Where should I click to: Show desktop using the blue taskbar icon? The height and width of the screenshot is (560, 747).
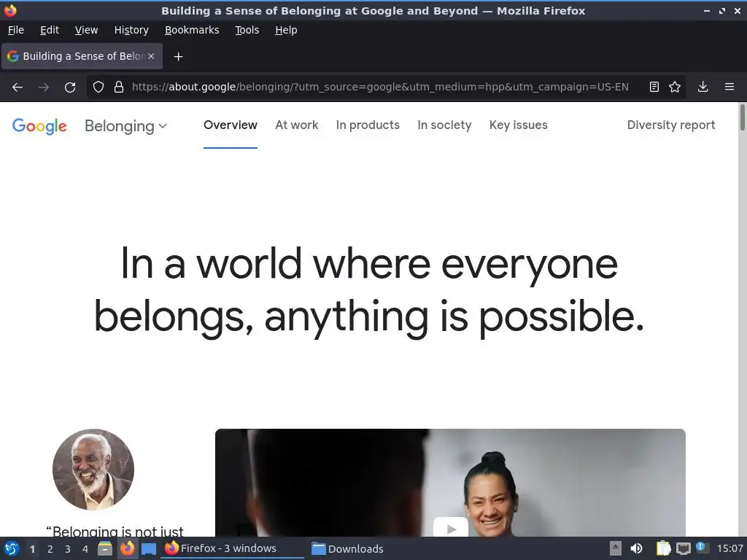149,549
